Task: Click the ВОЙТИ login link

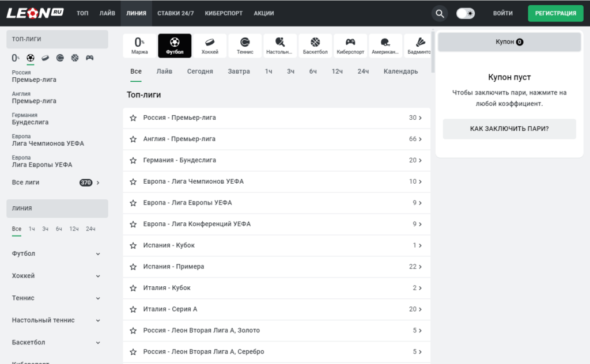Action: (x=502, y=13)
